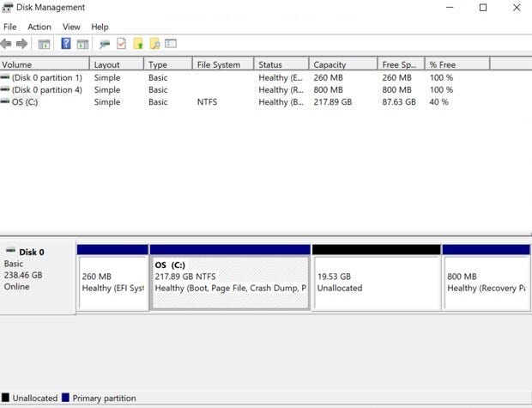Select the 800 MB Recovery partition block

click(486, 283)
